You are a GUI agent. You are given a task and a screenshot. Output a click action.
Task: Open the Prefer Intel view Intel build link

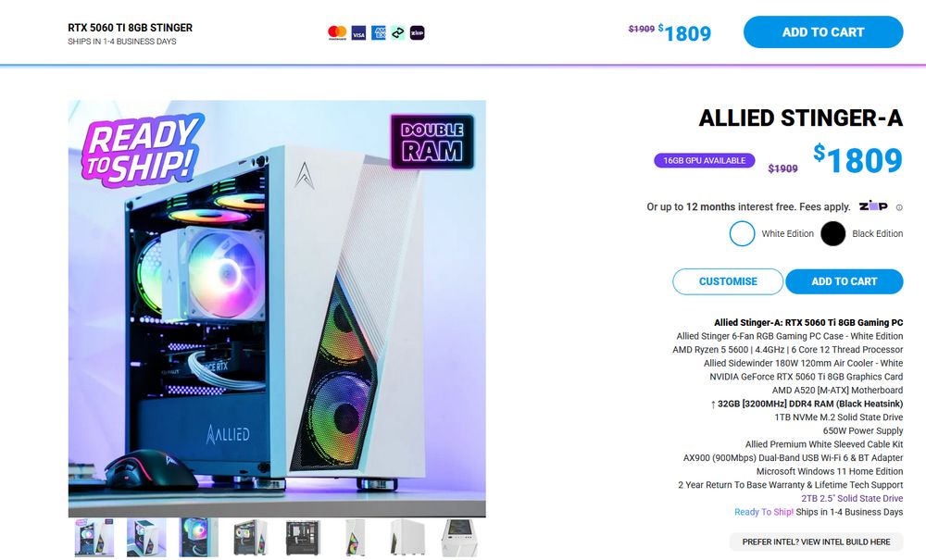point(816,541)
